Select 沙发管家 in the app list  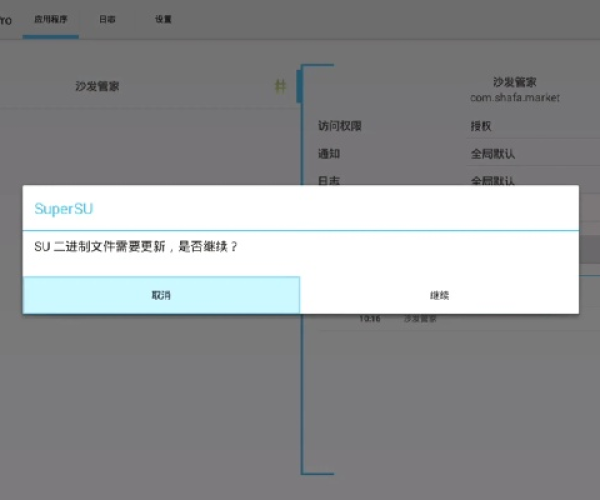tap(97, 86)
